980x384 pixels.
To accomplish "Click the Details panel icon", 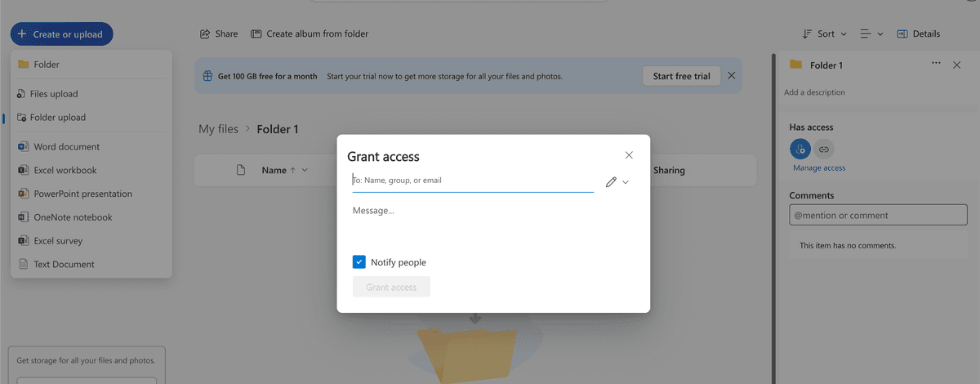I will coord(902,34).
